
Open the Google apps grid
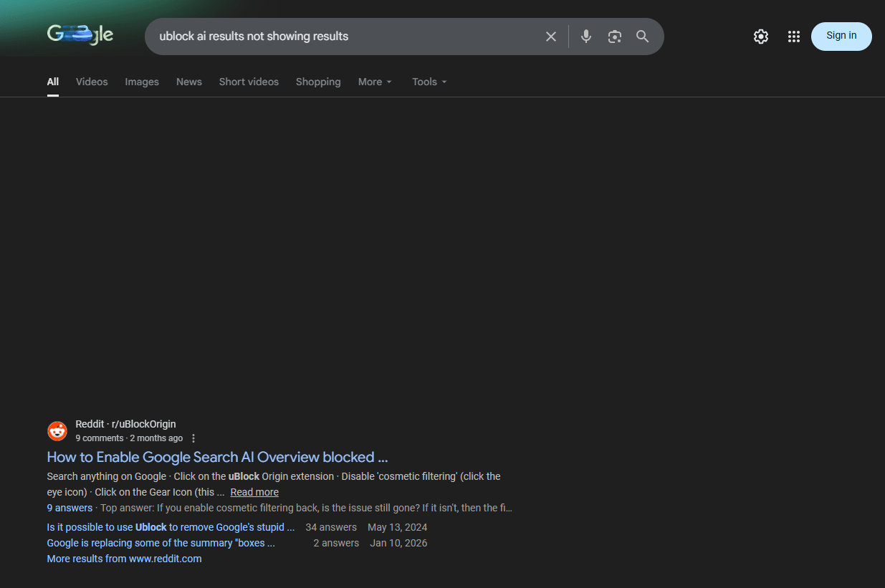[x=793, y=37]
